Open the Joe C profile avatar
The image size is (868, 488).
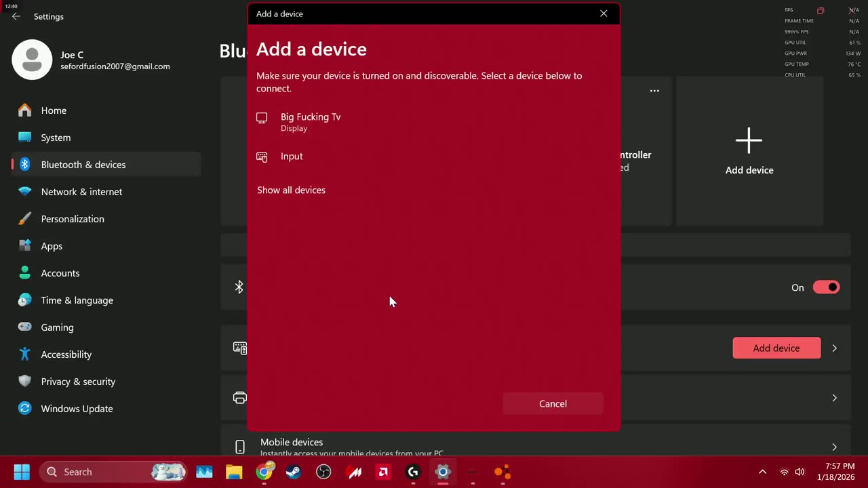pos(32,60)
